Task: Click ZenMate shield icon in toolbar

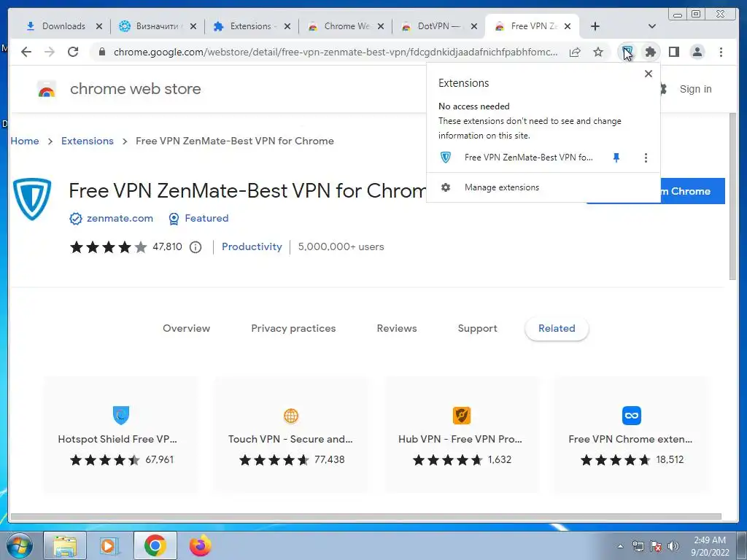Action: [627, 52]
